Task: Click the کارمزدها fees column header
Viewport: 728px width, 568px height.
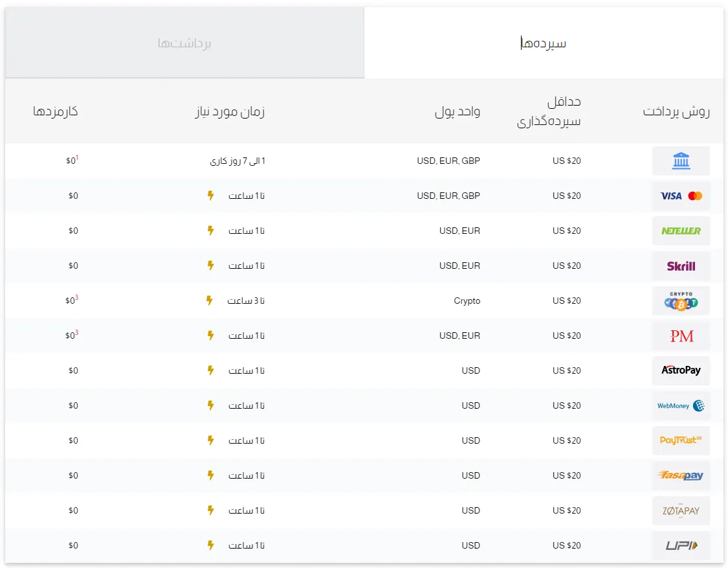Action: point(56,111)
